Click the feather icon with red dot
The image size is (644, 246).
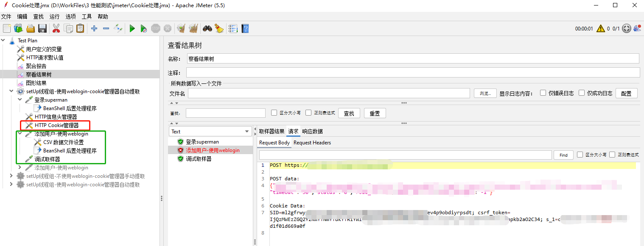pos(638,28)
